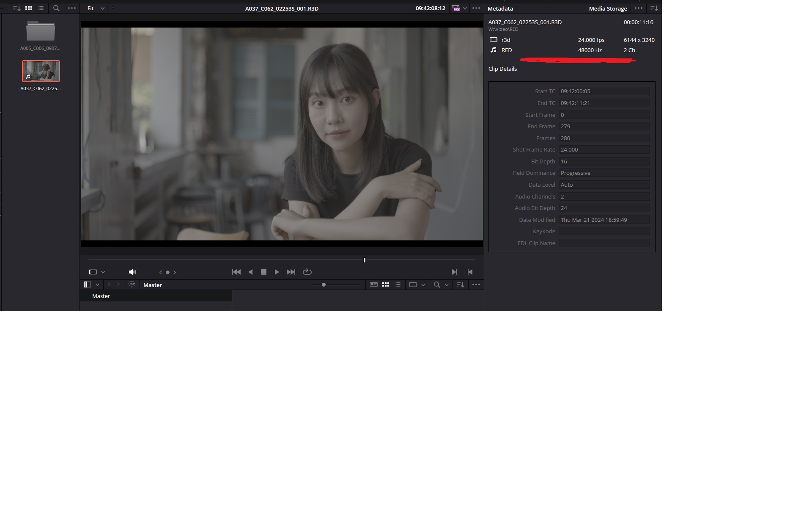Select the Master bin in the bin list
Image resolution: width=812 pixels, height=508 pixels.
click(101, 296)
